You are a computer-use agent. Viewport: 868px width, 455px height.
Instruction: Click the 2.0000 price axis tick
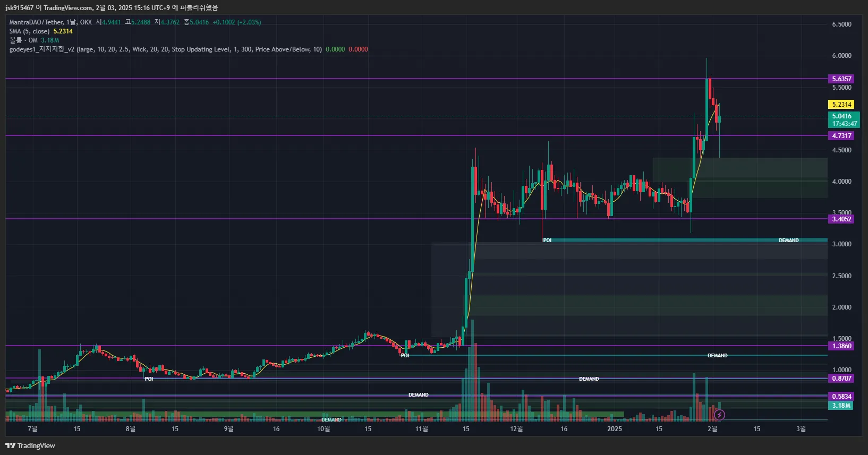tap(841, 307)
